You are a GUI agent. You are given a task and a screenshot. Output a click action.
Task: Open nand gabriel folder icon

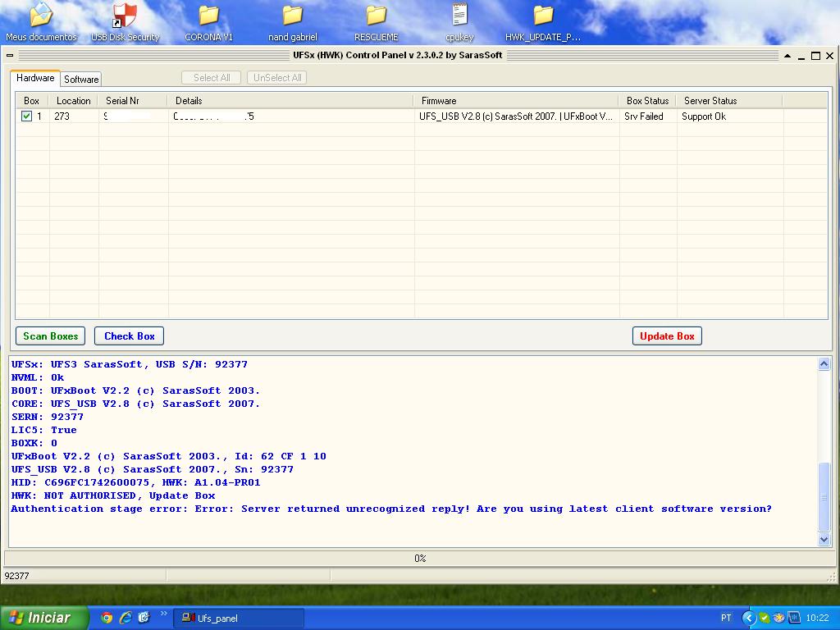pyautogui.click(x=293, y=21)
